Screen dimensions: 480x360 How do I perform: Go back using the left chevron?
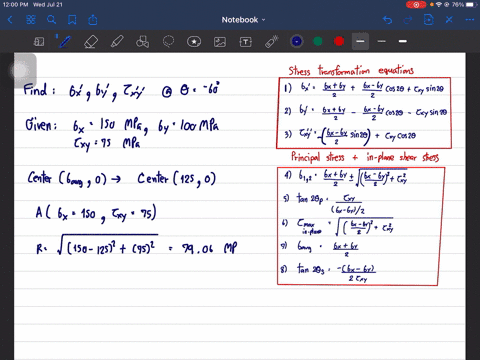pyautogui.click(x=10, y=20)
